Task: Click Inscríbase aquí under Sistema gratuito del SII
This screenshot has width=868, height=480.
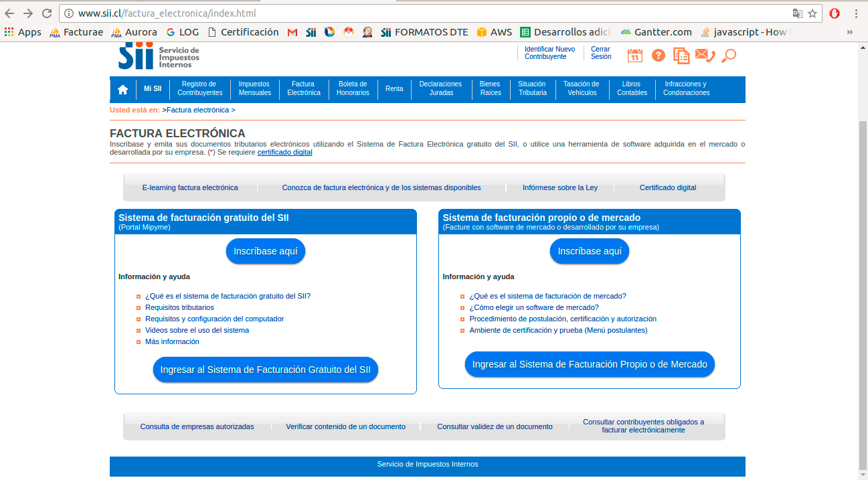Action: [x=266, y=251]
